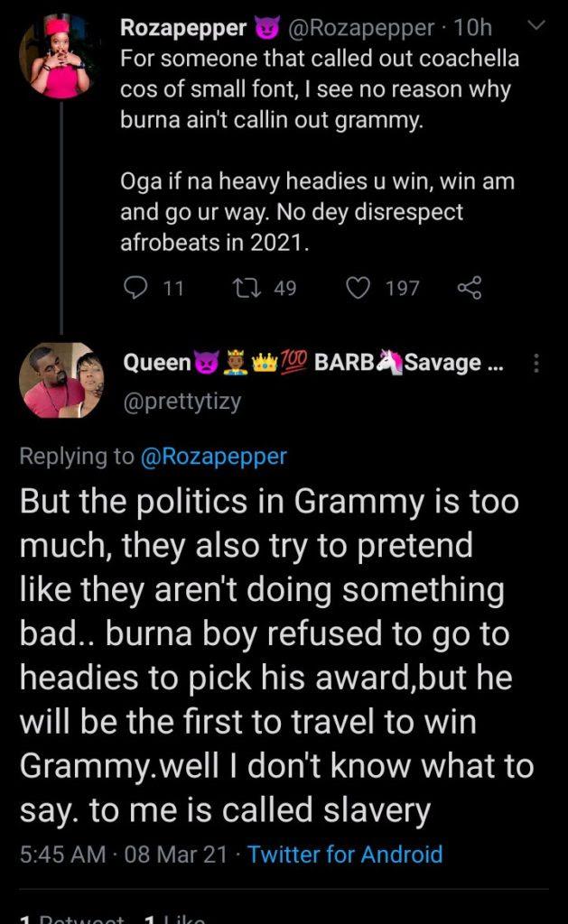Click the number 197 beside the heart
This screenshot has height=924, width=568.
[x=402, y=288]
